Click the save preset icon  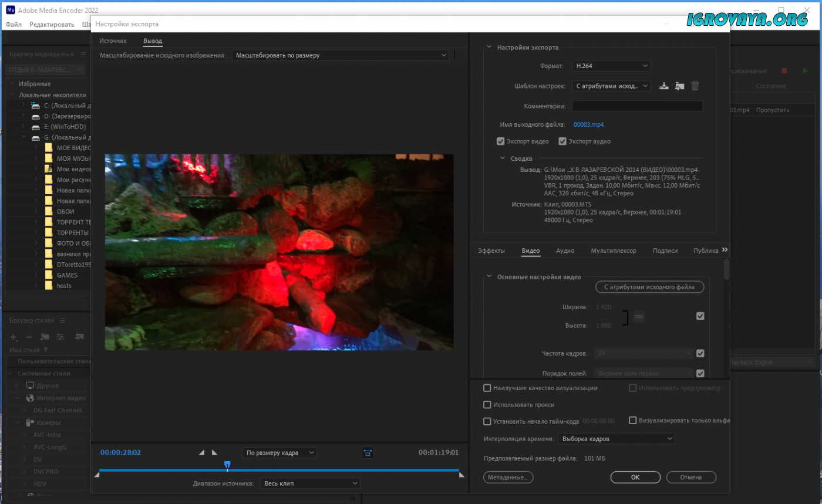pyautogui.click(x=664, y=86)
